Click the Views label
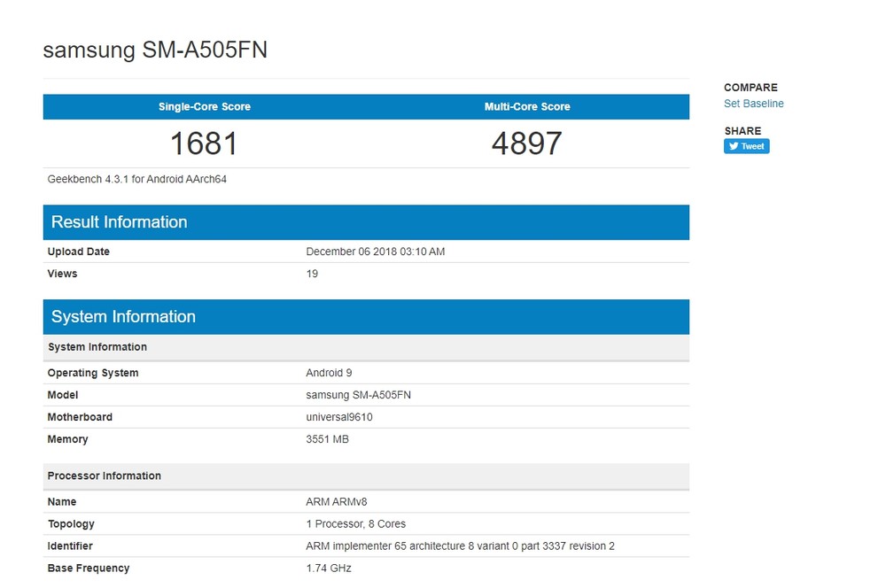The height and width of the screenshot is (588, 886). pyautogui.click(x=62, y=274)
